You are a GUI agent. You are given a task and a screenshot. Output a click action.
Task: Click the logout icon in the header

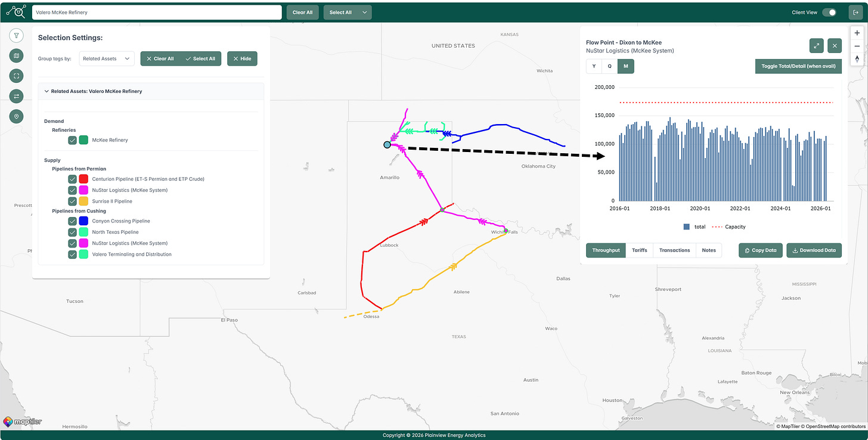[856, 12]
